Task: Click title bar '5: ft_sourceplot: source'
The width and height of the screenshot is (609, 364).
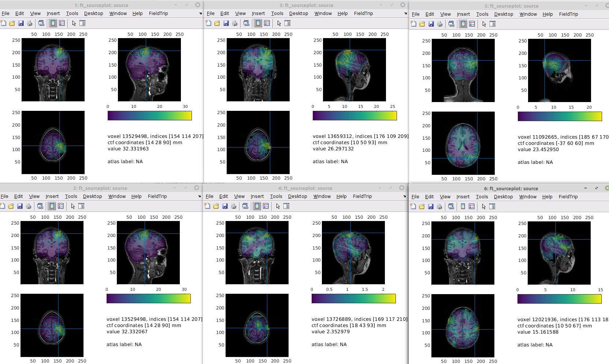Action: pyautogui.click(x=512, y=6)
